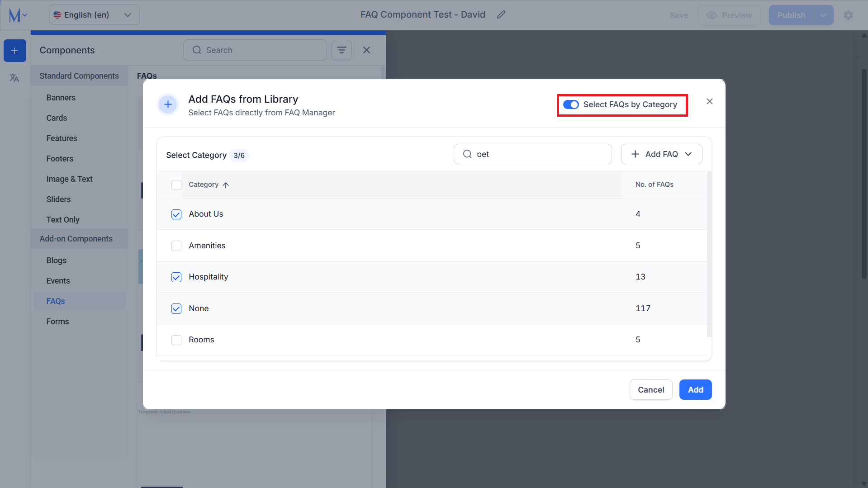This screenshot has width=868, height=488.
Task: Tick the select-all categories header checkbox
Action: point(176,185)
